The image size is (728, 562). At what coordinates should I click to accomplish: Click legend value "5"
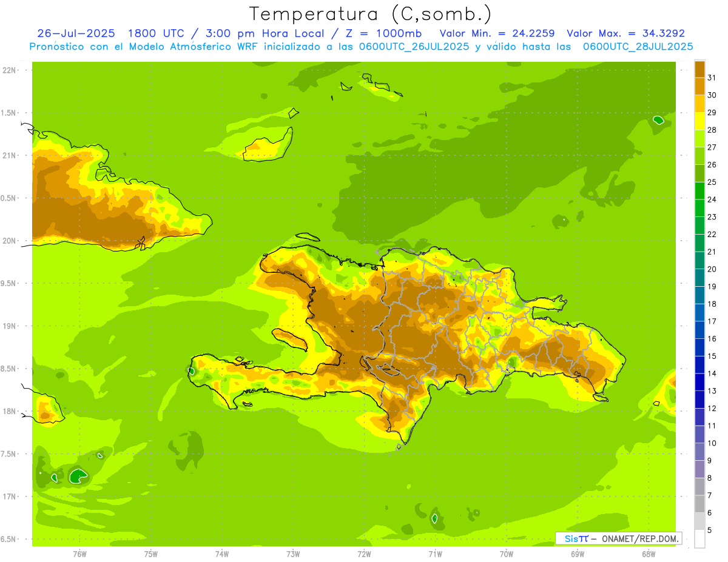tap(709, 530)
